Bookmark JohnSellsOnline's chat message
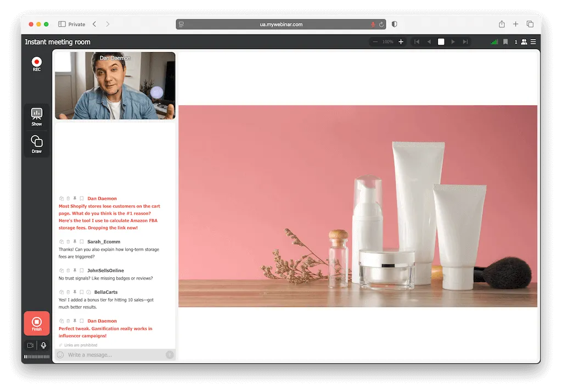Image resolution: width=562 pixels, height=392 pixels. (82, 271)
